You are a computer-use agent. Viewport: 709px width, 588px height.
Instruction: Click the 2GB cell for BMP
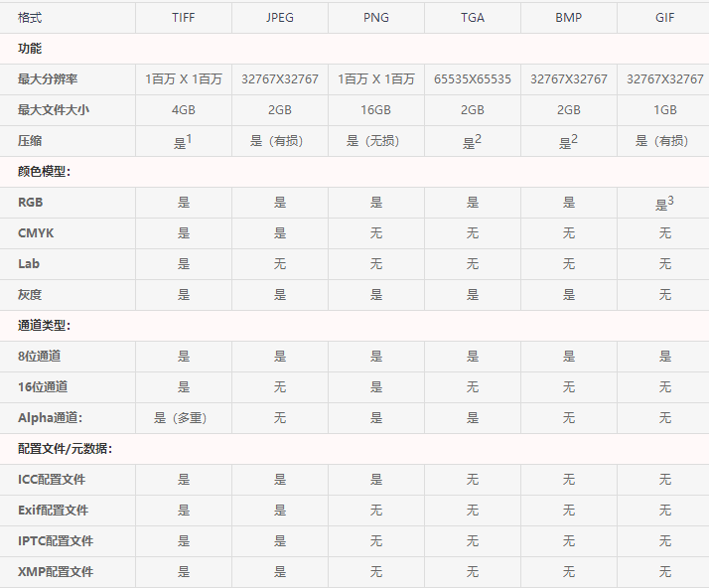point(568,110)
